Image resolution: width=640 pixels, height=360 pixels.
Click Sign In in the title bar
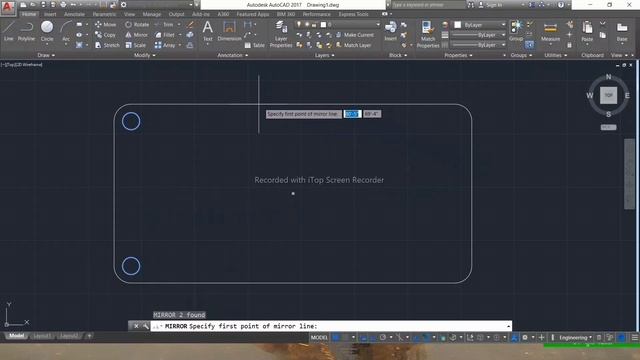tap(490, 5)
